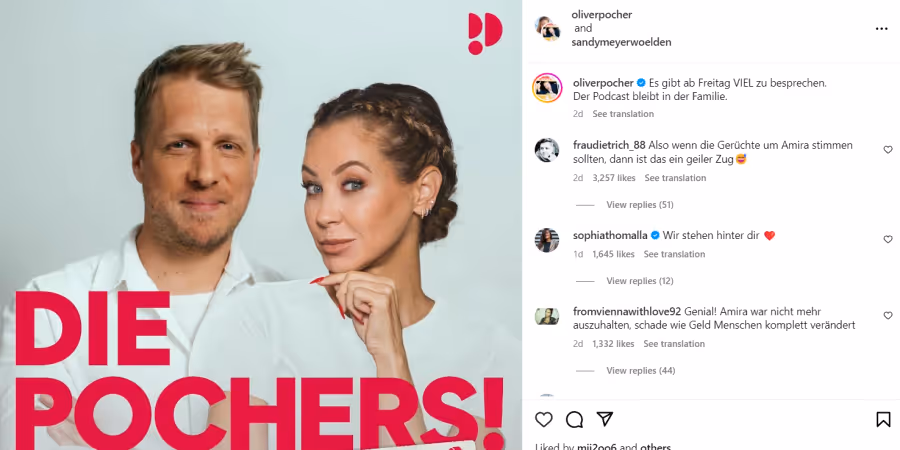The width and height of the screenshot is (900, 450).
Task: View the 3,257 likes on first comment
Action: (614, 178)
